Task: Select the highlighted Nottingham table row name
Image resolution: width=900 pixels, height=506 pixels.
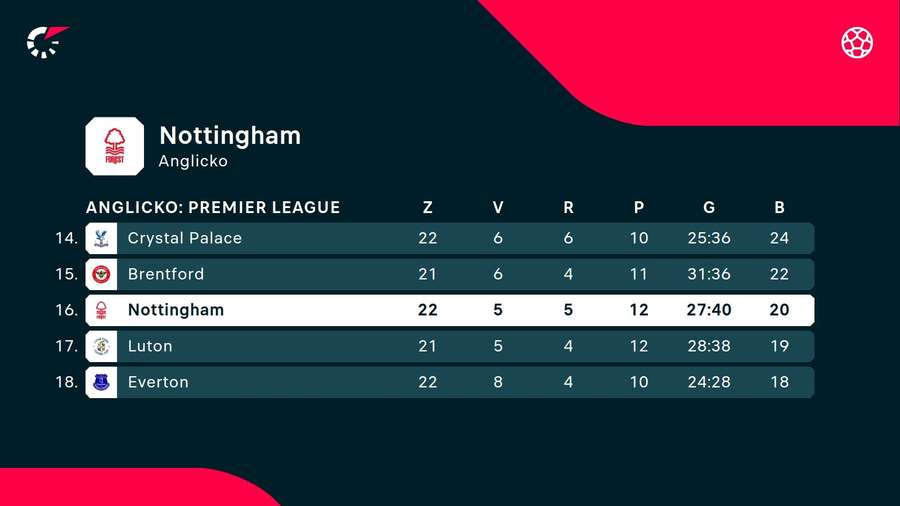Action: click(175, 310)
